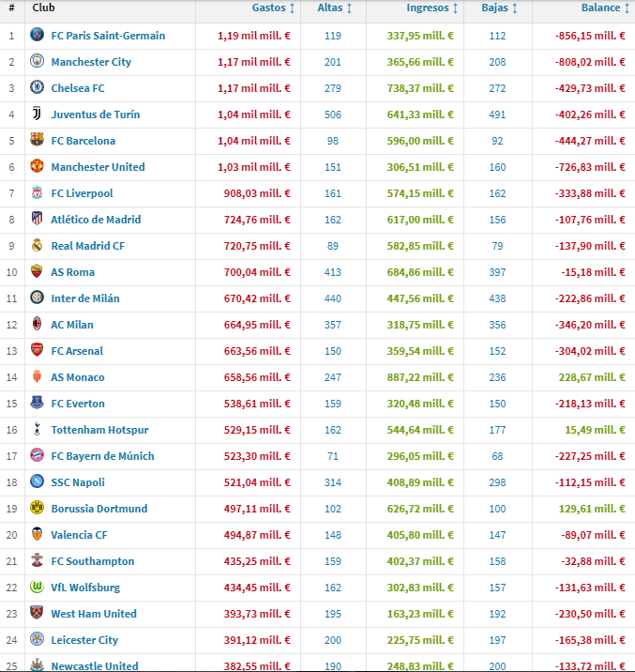The width and height of the screenshot is (635, 672).
Task: Click the Juventus de Turín logo icon
Action: coord(37,114)
